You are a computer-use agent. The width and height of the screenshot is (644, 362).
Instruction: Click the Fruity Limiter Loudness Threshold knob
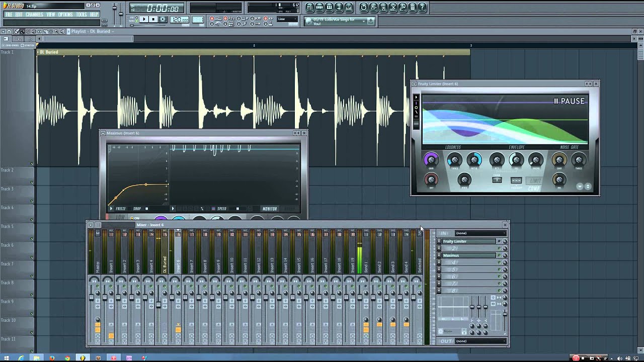tap(454, 160)
